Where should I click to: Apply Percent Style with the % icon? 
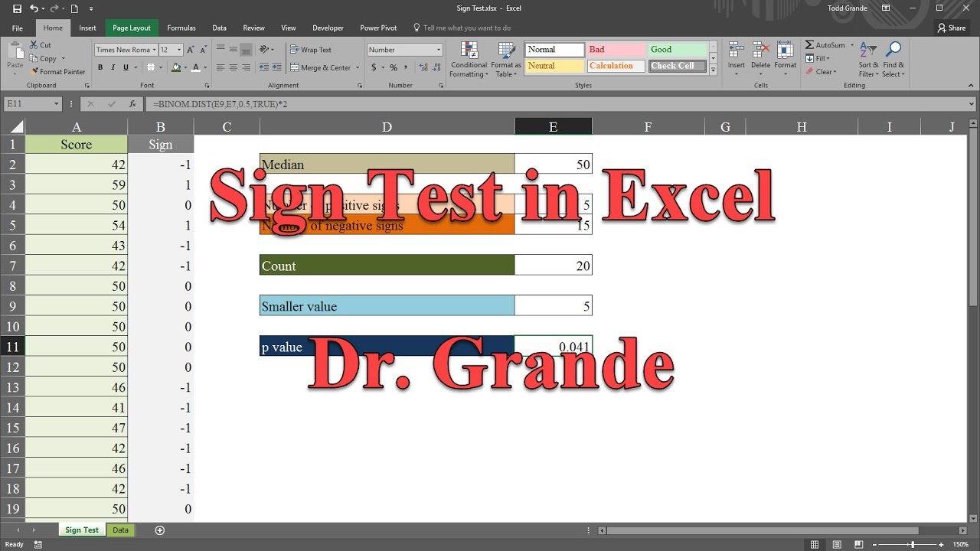[394, 67]
